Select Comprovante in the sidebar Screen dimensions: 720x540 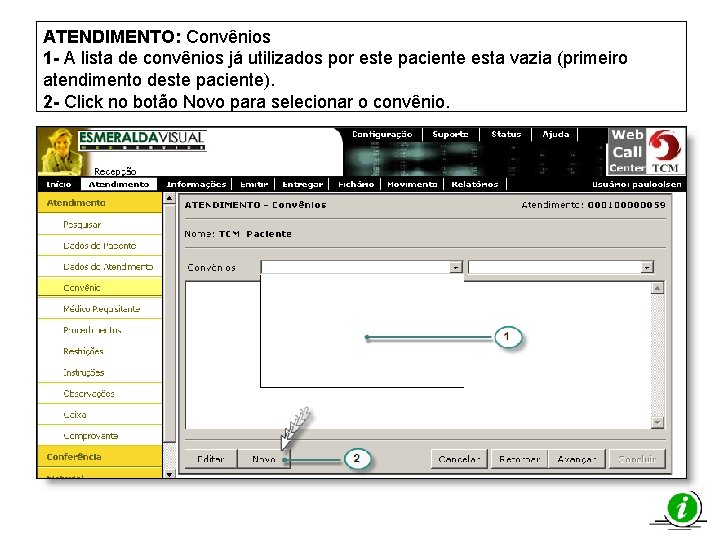[x=100, y=436]
